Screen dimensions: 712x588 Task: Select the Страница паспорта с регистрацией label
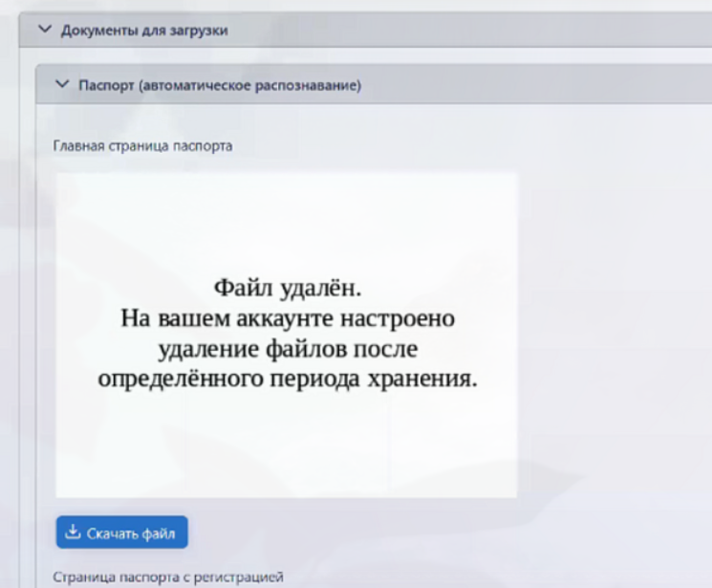[168, 577]
